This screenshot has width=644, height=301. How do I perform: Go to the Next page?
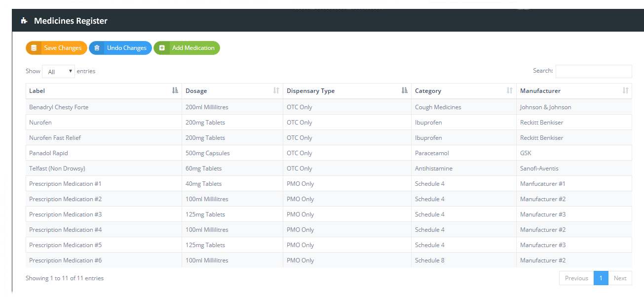(x=620, y=278)
